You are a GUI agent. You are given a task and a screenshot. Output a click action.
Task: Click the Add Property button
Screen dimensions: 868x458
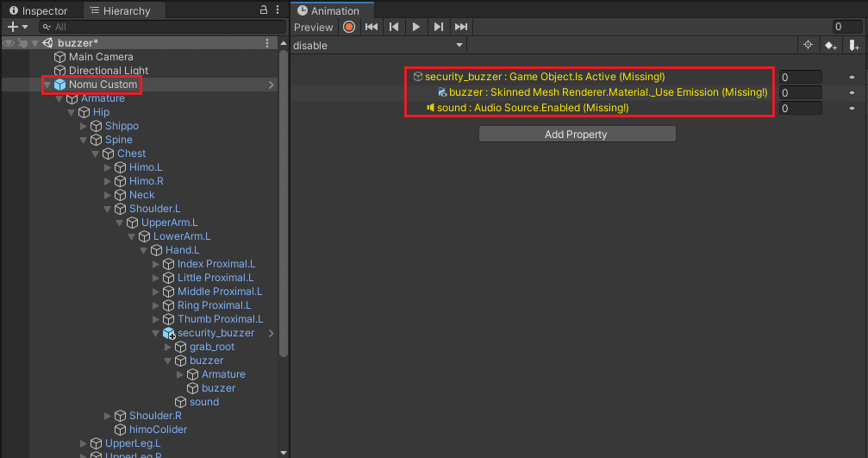coord(577,134)
